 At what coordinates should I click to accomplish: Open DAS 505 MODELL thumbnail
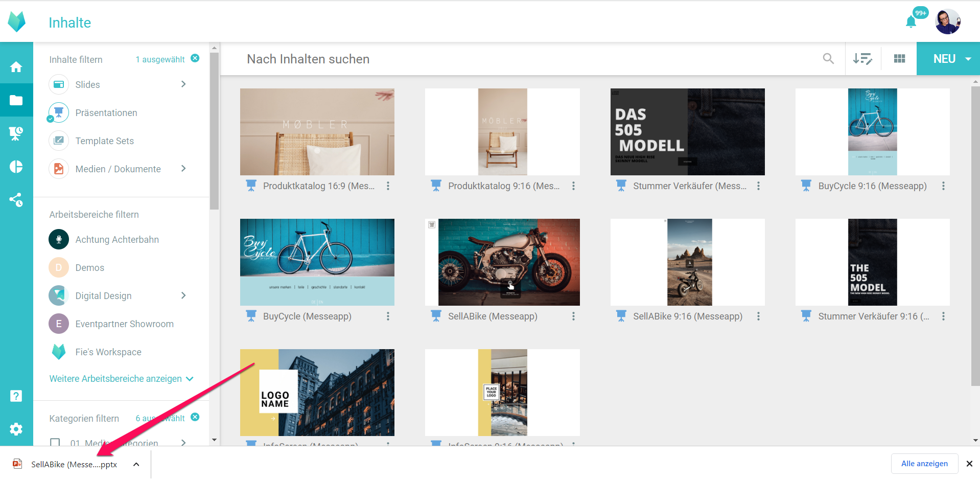point(687,132)
